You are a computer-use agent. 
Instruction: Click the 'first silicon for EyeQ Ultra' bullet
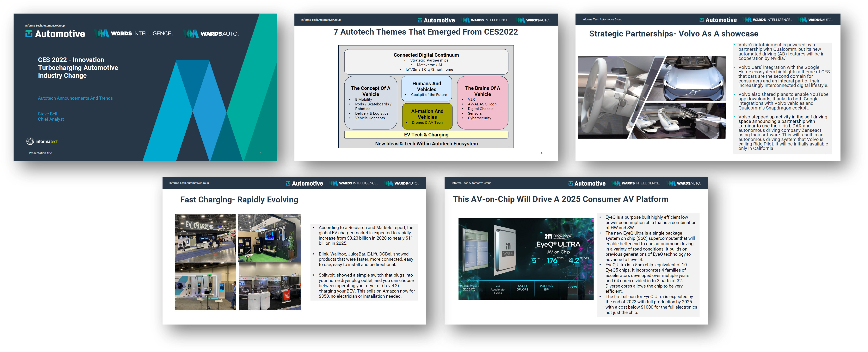tap(649, 305)
